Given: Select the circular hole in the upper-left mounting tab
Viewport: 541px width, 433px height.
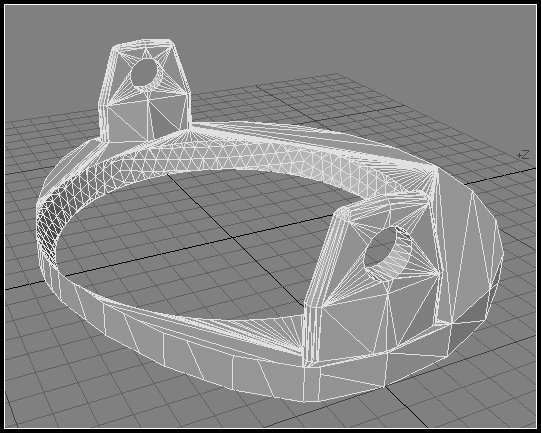Looking at the screenshot, I should tap(145, 72).
